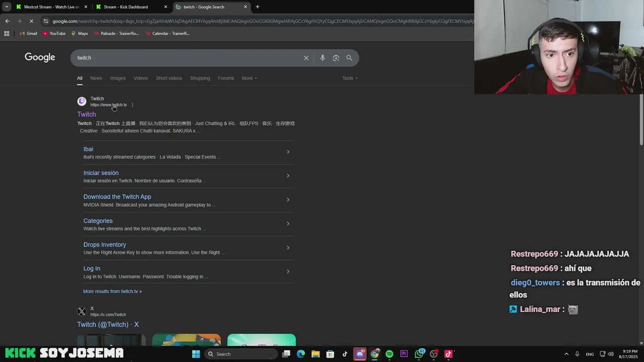Open the apps grid in bookmarks bar
The image size is (644, 362).
click(x=7, y=34)
